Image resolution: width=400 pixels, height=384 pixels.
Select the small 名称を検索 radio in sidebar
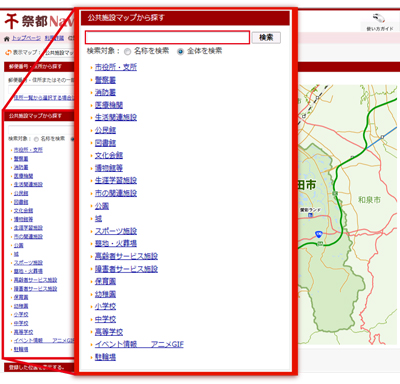coord(36,139)
